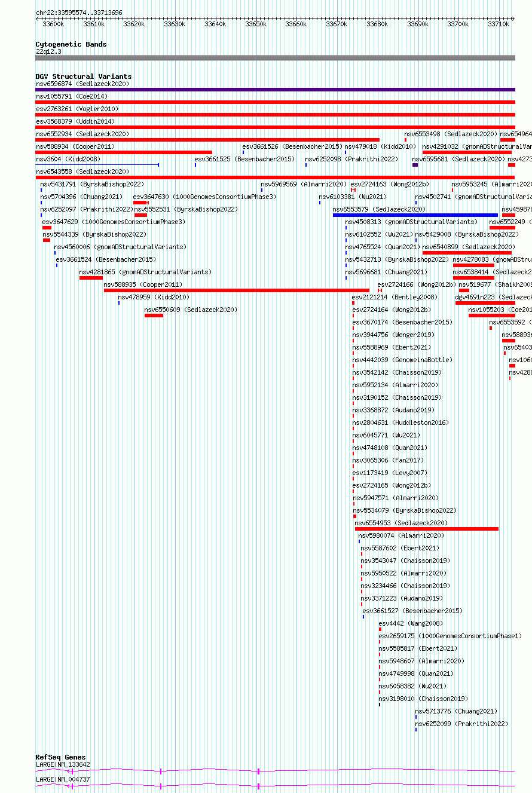Click the nsv6554953 (Sedlazeck2020) red bar

point(427,529)
